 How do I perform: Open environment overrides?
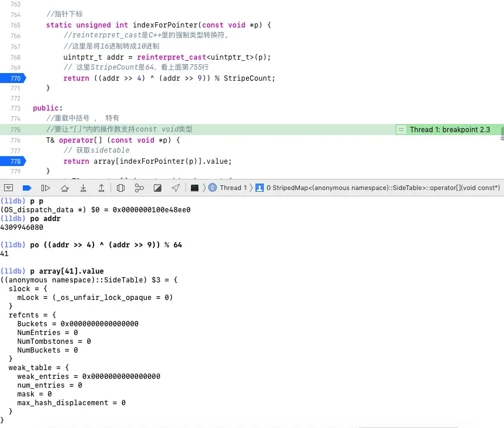157,188
